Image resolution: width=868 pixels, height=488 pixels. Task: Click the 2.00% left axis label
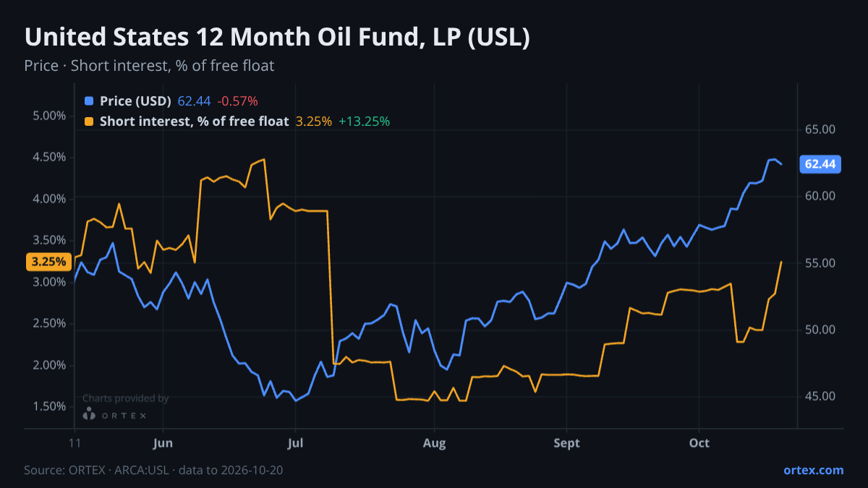pyautogui.click(x=50, y=365)
